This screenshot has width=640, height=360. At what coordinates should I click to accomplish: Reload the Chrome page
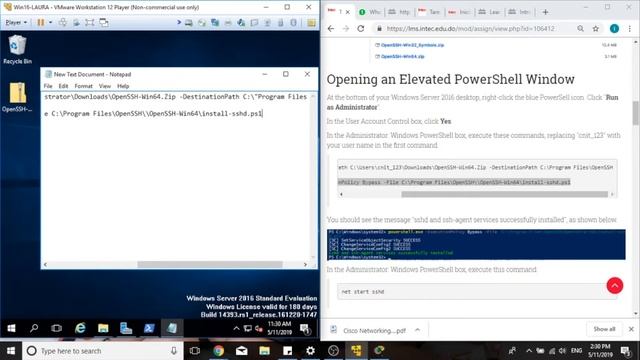pos(360,29)
